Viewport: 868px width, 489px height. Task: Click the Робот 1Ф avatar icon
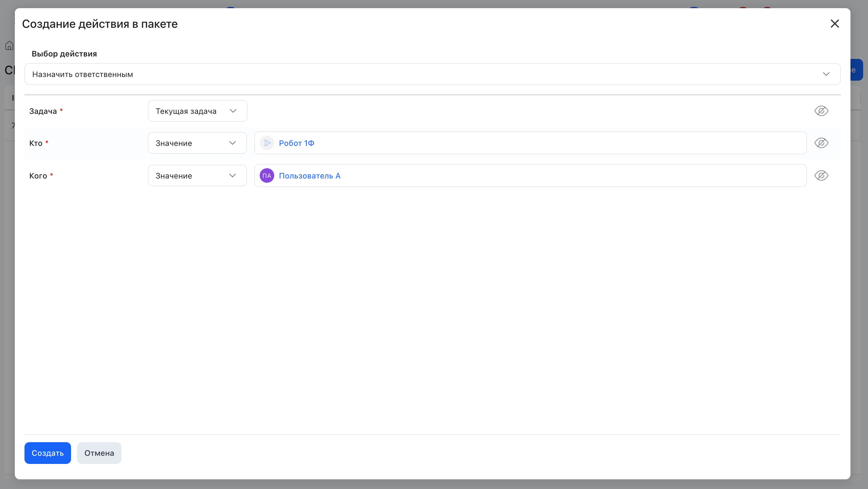[x=267, y=143]
